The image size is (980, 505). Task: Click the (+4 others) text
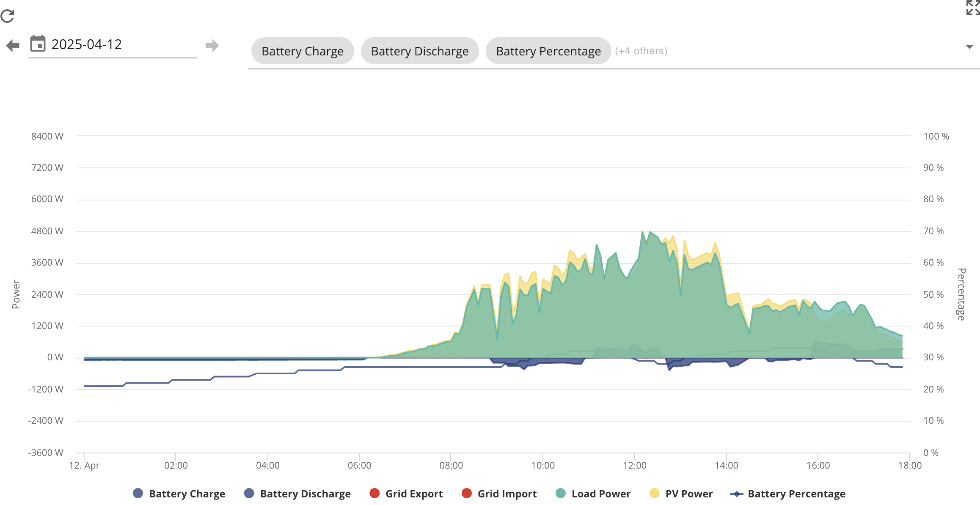pos(641,51)
